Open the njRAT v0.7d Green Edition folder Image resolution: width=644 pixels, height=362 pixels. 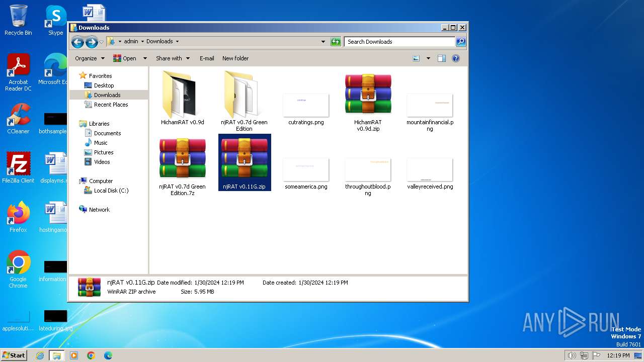[x=244, y=101]
